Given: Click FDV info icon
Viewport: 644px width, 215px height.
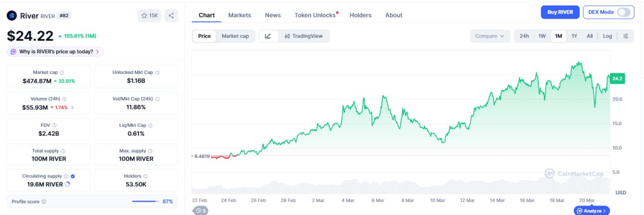Looking at the screenshot, I should [54, 125].
